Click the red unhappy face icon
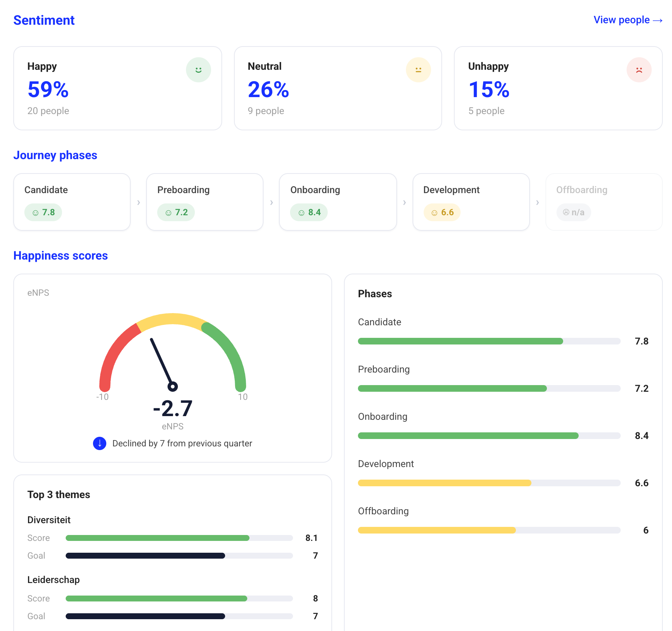The image size is (672, 631). tap(639, 70)
